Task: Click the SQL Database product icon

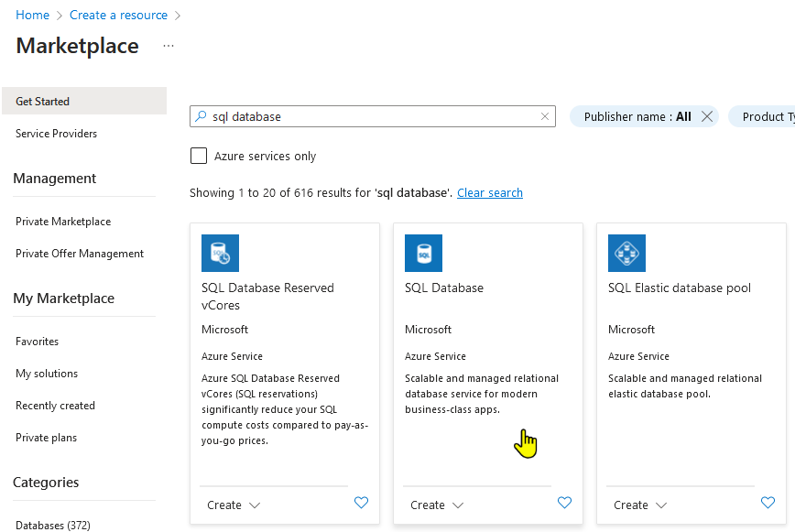Action: pos(423,253)
